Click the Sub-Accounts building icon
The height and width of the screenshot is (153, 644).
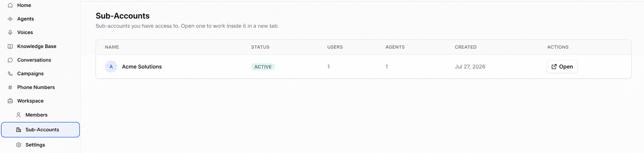pos(19,130)
